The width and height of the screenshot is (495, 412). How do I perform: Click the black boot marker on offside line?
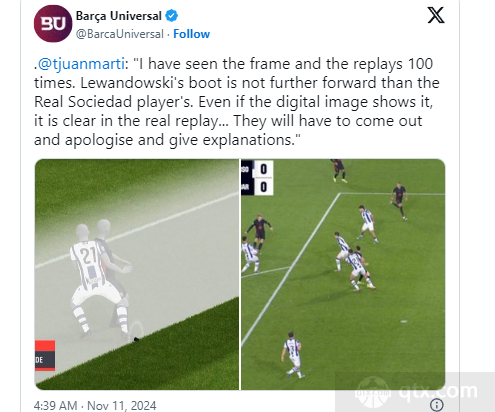[136, 339]
